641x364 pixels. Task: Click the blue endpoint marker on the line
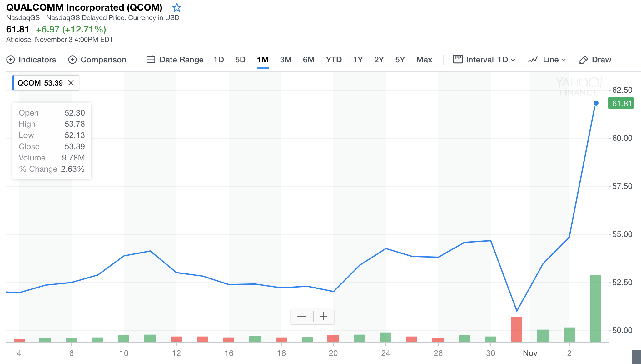tap(596, 103)
